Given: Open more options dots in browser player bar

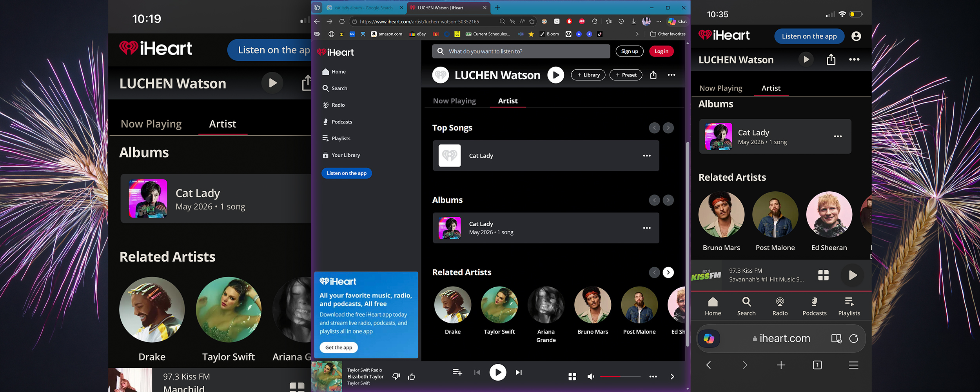Looking at the screenshot, I should tap(653, 376).
